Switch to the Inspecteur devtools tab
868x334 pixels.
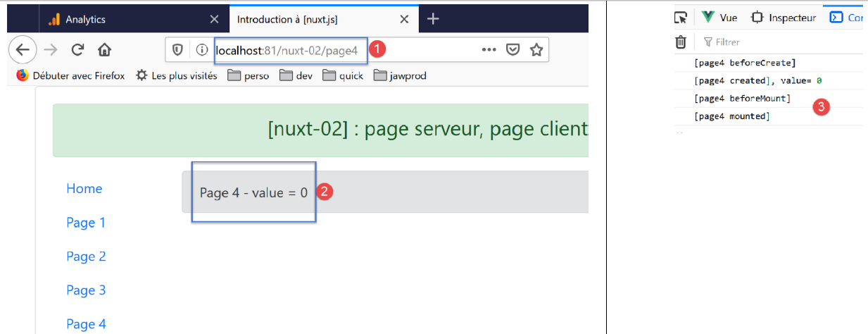pyautogui.click(x=784, y=18)
